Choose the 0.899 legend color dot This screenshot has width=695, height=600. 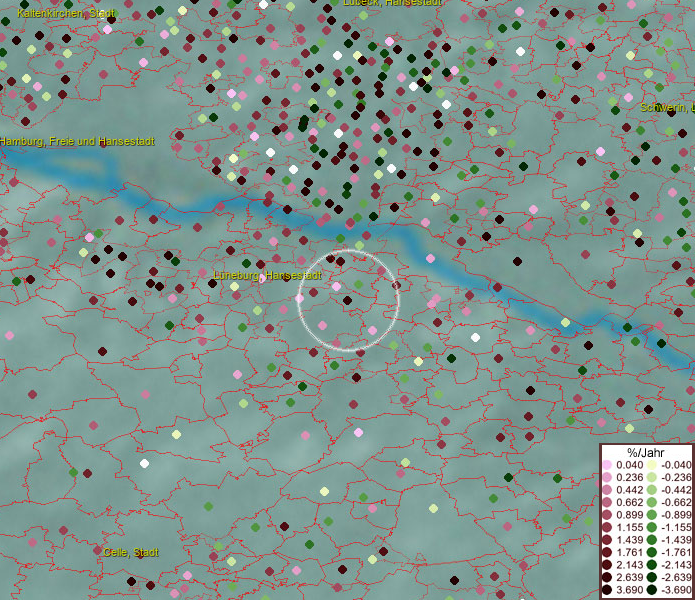click(x=607, y=515)
